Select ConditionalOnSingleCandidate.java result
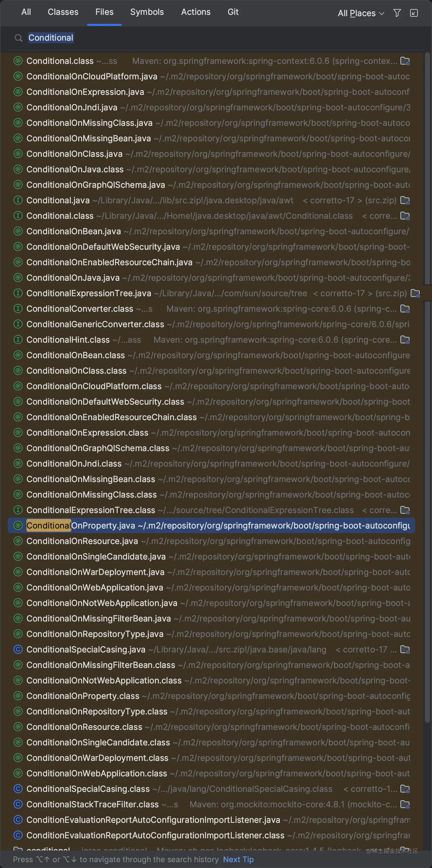Viewport: 432px width, 868px height. point(211,557)
